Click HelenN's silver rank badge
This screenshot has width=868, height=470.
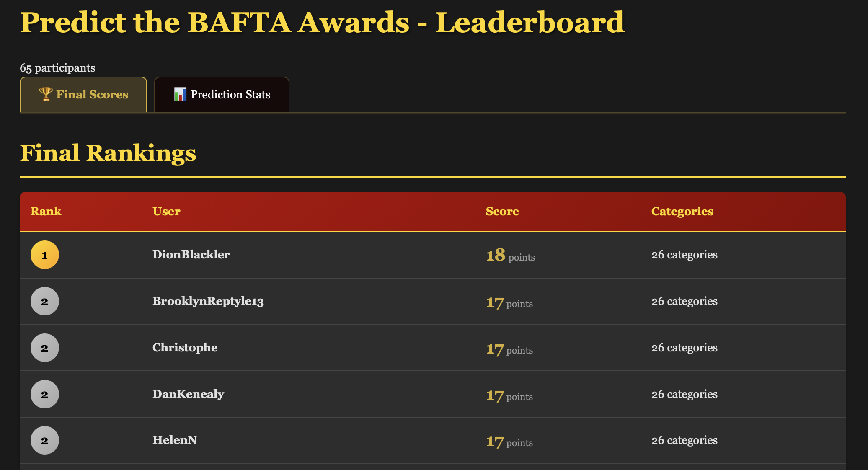click(x=45, y=440)
